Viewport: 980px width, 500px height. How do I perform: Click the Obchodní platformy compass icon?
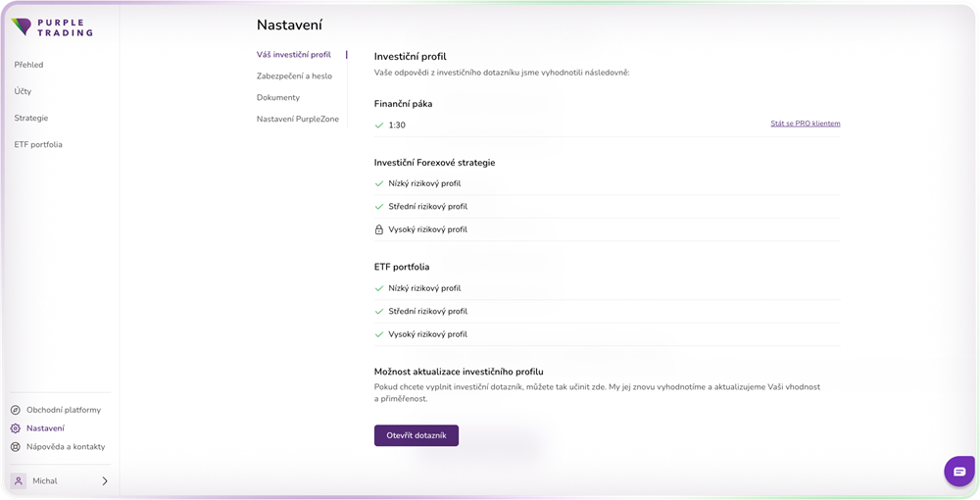16,410
